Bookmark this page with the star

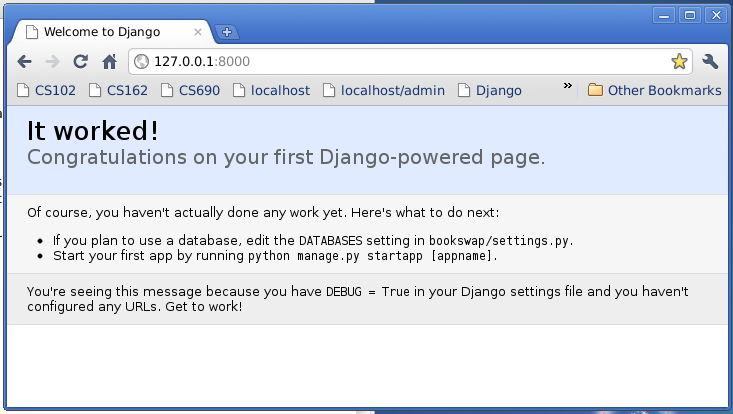click(x=679, y=61)
